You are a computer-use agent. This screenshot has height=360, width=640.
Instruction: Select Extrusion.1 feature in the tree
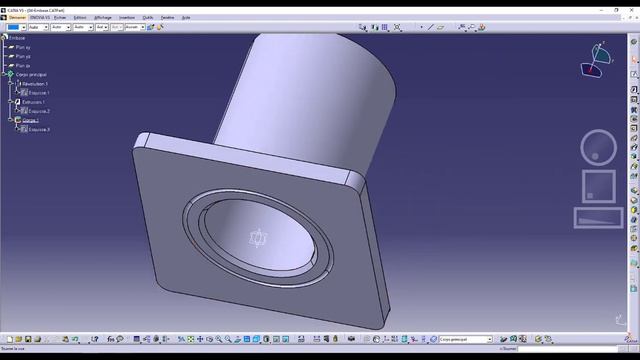click(x=33, y=102)
